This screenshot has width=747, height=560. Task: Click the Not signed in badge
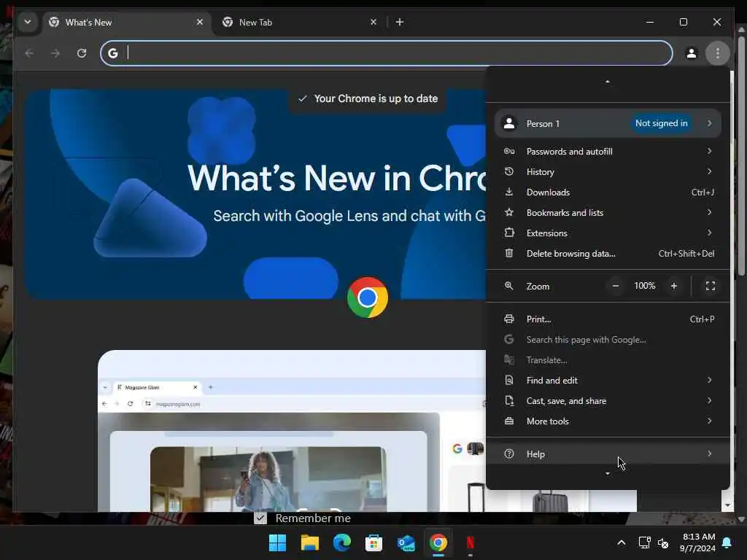click(x=661, y=123)
